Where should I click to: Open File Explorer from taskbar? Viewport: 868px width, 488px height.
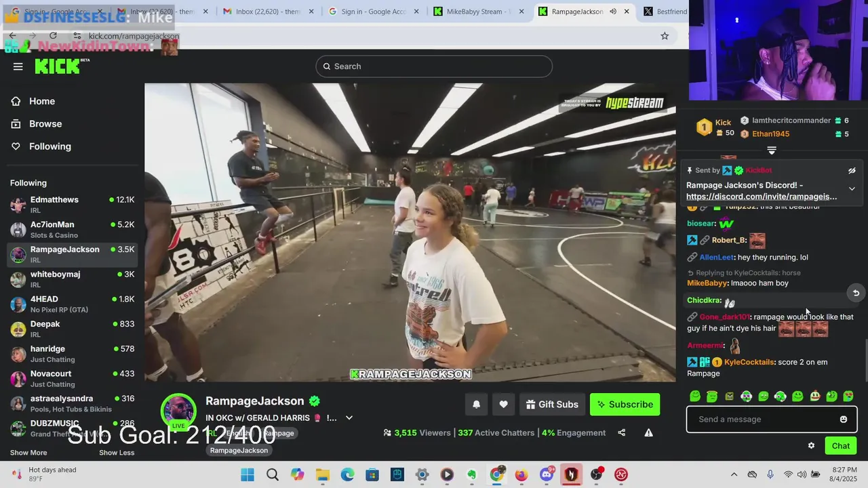(x=322, y=474)
